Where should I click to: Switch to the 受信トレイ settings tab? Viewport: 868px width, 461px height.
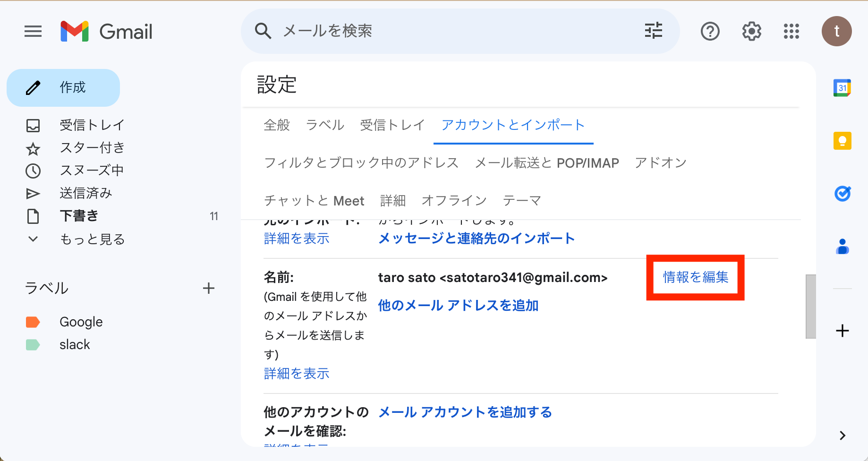[392, 125]
